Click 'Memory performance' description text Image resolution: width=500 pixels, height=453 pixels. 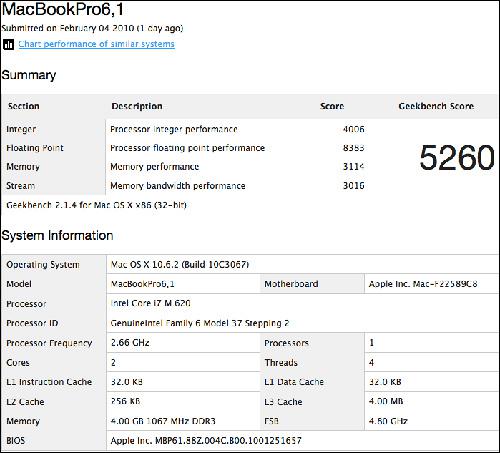pos(155,167)
